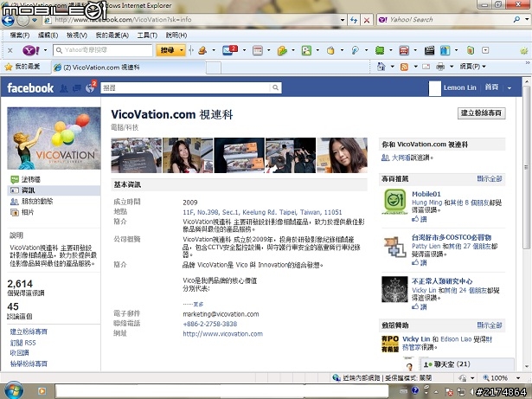Image resolution: width=532 pixels, height=399 pixels.
Task: Click the yellow 搜尋 Yahoo button
Action: click(167, 50)
